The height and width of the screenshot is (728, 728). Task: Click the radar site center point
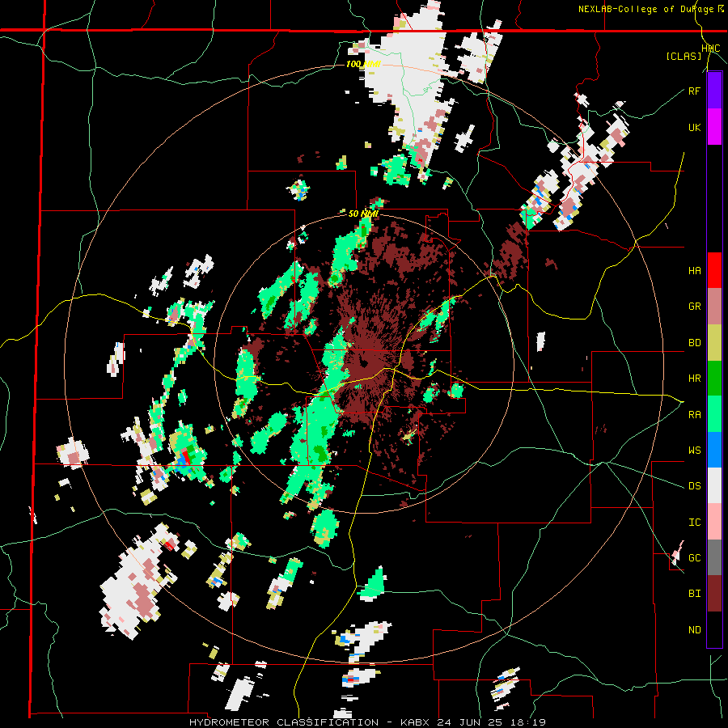tap(363, 363)
